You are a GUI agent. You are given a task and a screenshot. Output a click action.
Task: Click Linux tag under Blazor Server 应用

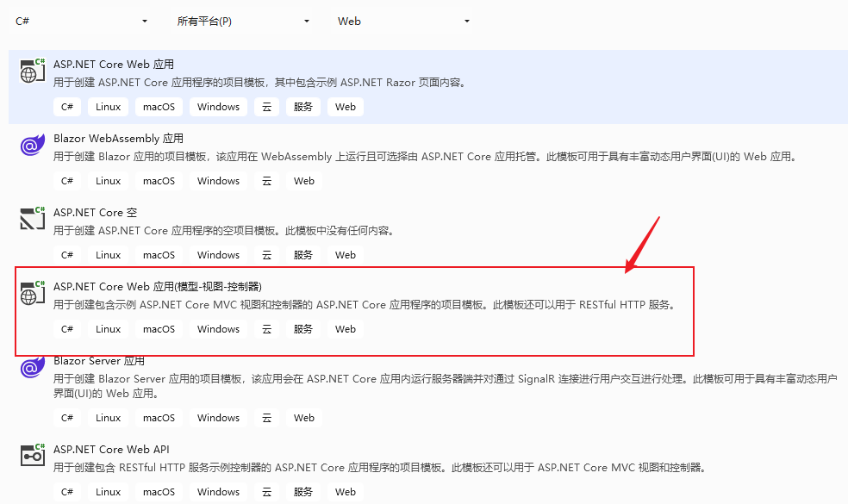click(109, 418)
